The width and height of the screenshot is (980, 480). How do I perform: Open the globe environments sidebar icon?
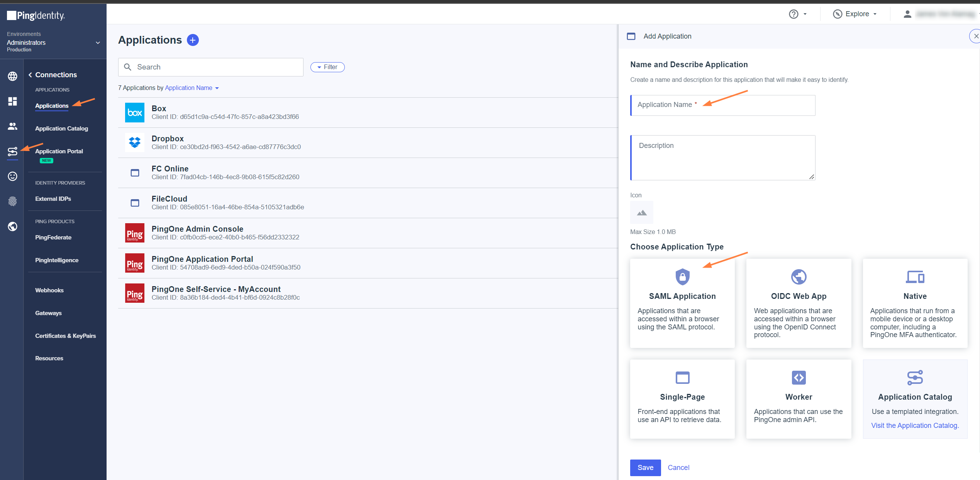tap(12, 76)
